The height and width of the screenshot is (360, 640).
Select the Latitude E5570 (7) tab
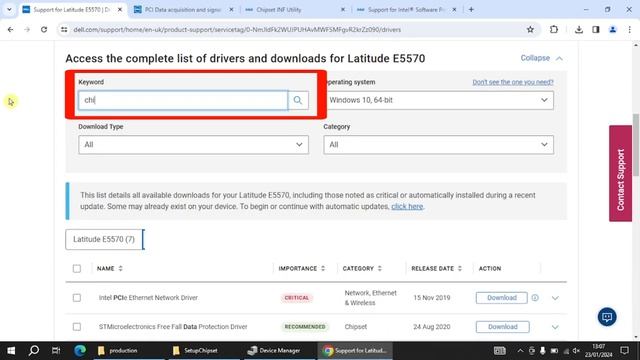[104, 239]
